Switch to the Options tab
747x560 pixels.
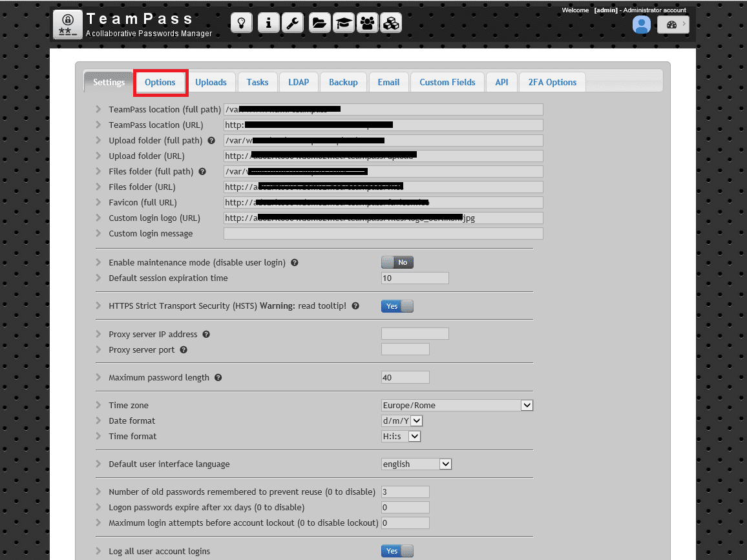click(x=160, y=82)
